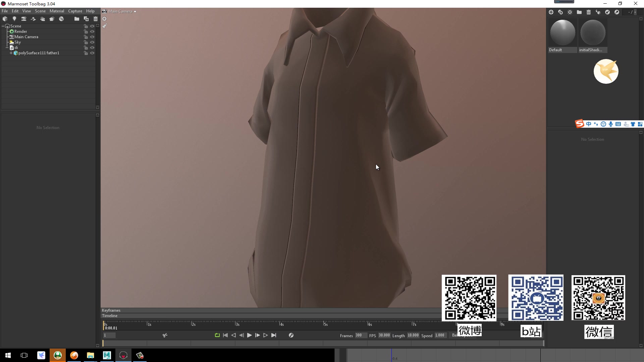The image size is (644, 362).
Task: Open the Edit menu
Action: [x=15, y=11]
